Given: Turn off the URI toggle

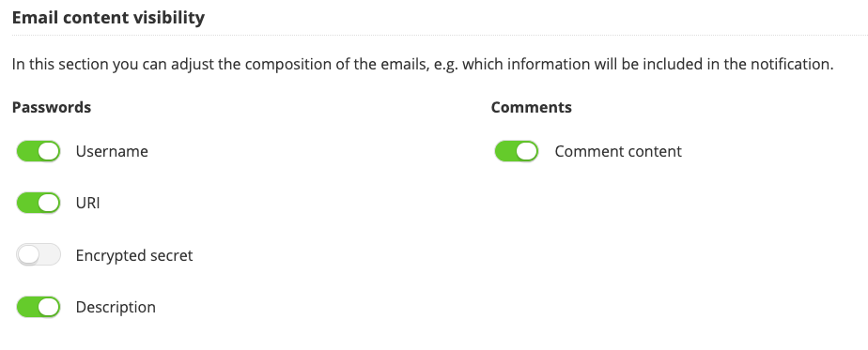Looking at the screenshot, I should click(39, 203).
